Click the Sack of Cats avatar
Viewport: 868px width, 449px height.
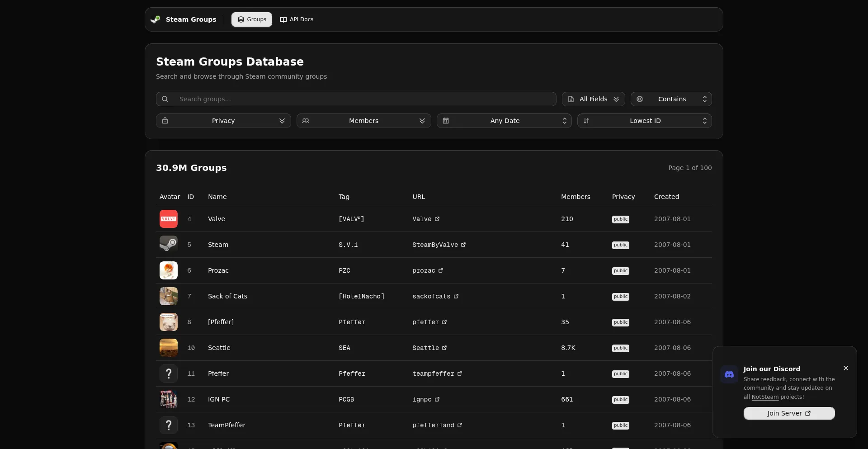pyautogui.click(x=169, y=296)
